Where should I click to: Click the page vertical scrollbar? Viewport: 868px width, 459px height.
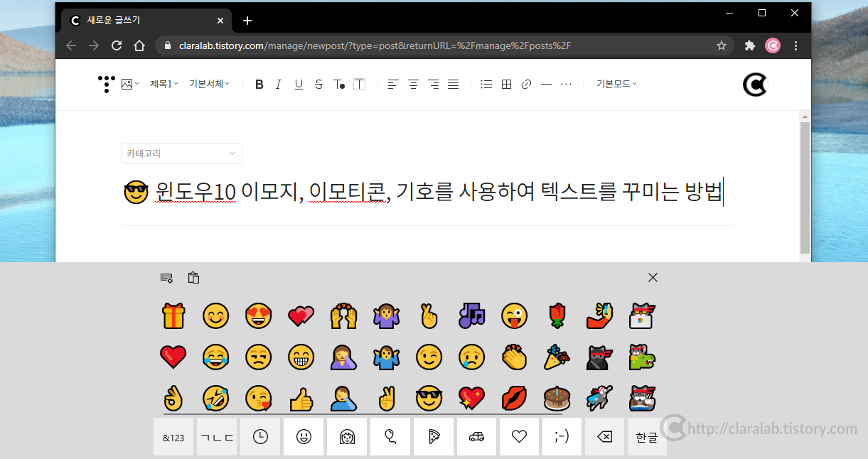pos(805,188)
